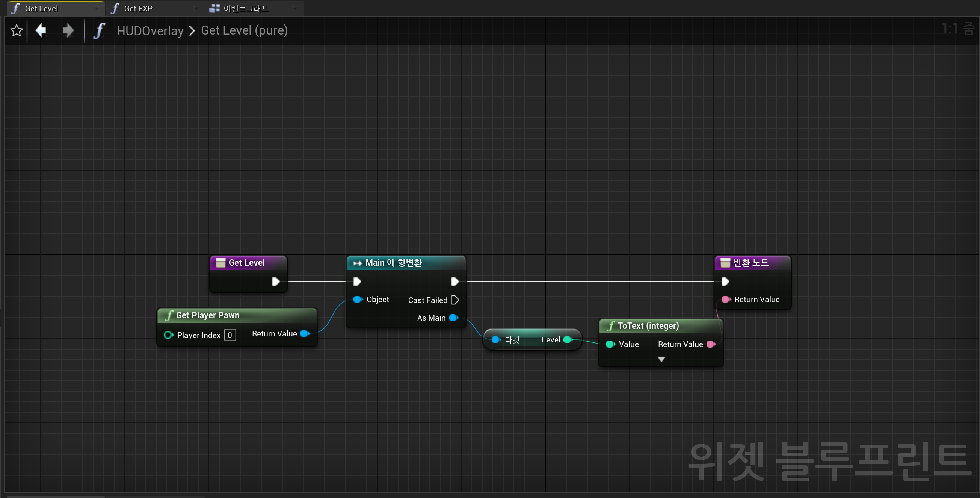Click the 타깃 input pin
The height and width of the screenshot is (498, 980).
496,340
